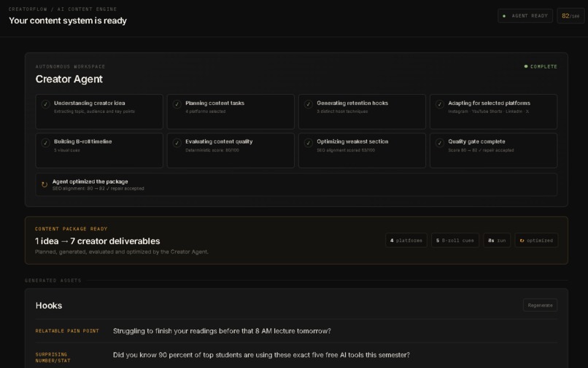588x368 pixels.
Task: Click the Agent optimized the package row
Action: (296, 184)
